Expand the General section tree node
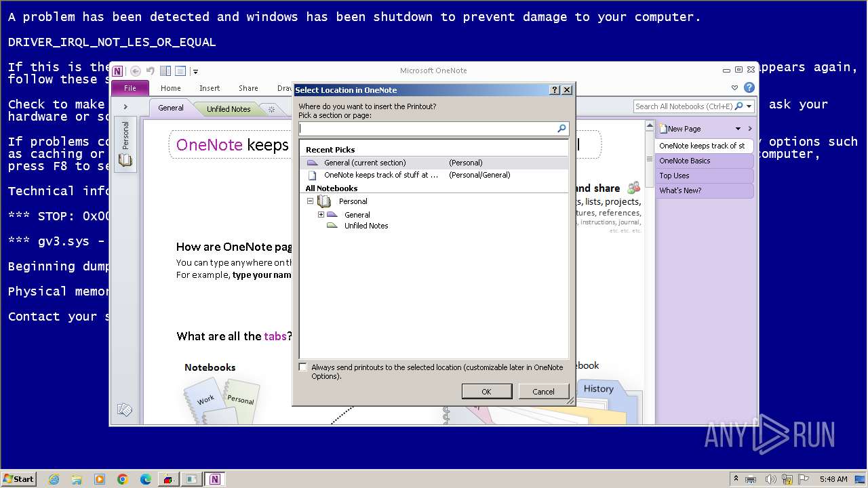868x488 pixels. (x=321, y=215)
